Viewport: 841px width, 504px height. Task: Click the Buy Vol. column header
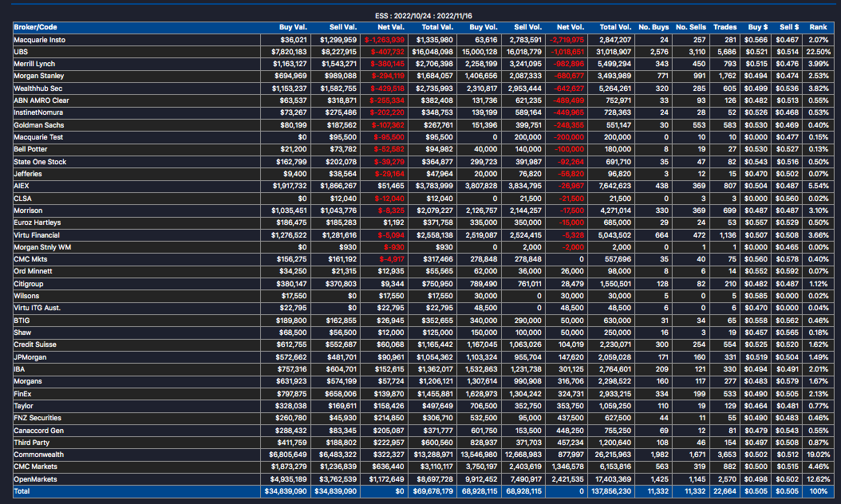pyautogui.click(x=484, y=27)
